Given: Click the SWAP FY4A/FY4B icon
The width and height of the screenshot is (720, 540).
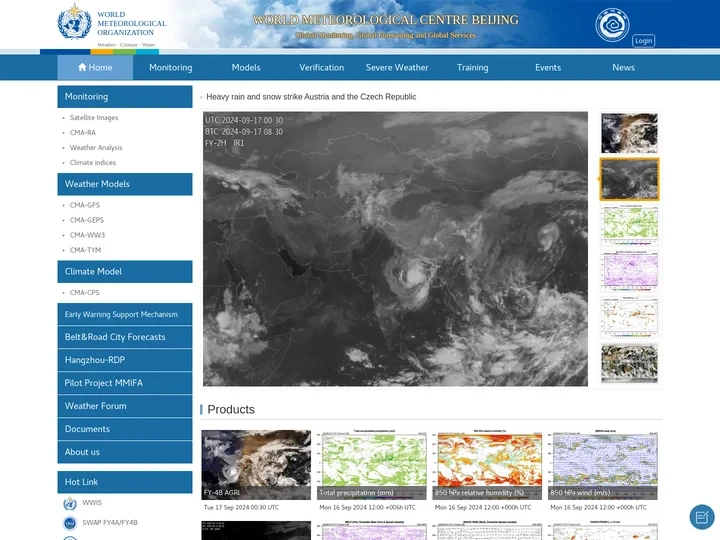Looking at the screenshot, I should point(70,523).
